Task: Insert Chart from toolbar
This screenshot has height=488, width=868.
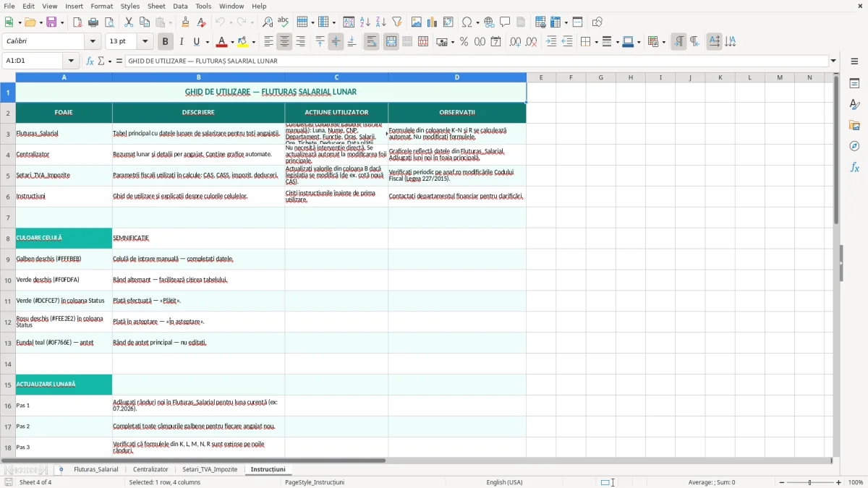Action: [433, 22]
